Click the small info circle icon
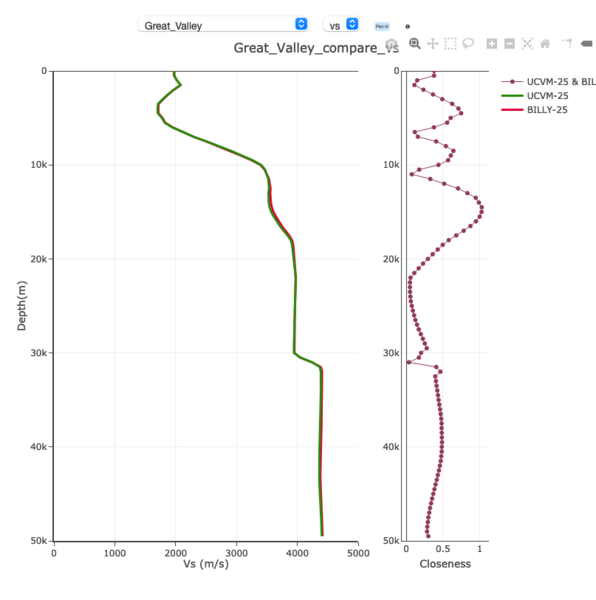Image resolution: width=596 pixels, height=600 pixels. tap(407, 26)
